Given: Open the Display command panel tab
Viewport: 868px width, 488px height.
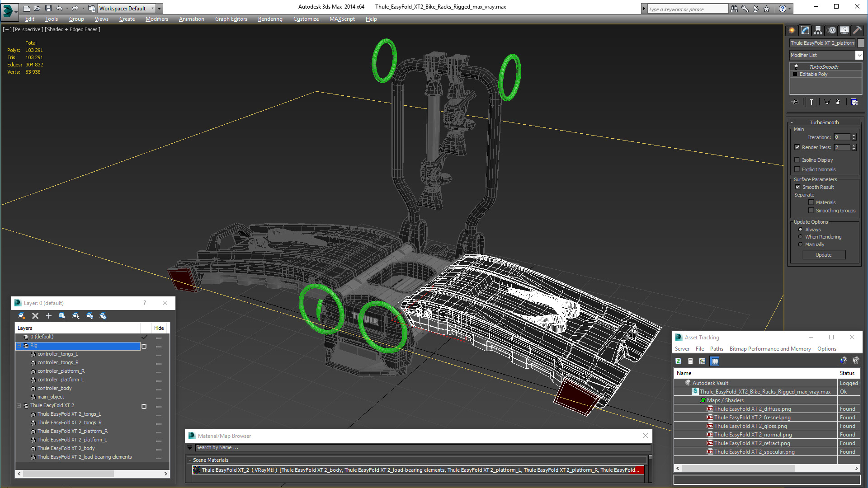Looking at the screenshot, I should pos(844,30).
